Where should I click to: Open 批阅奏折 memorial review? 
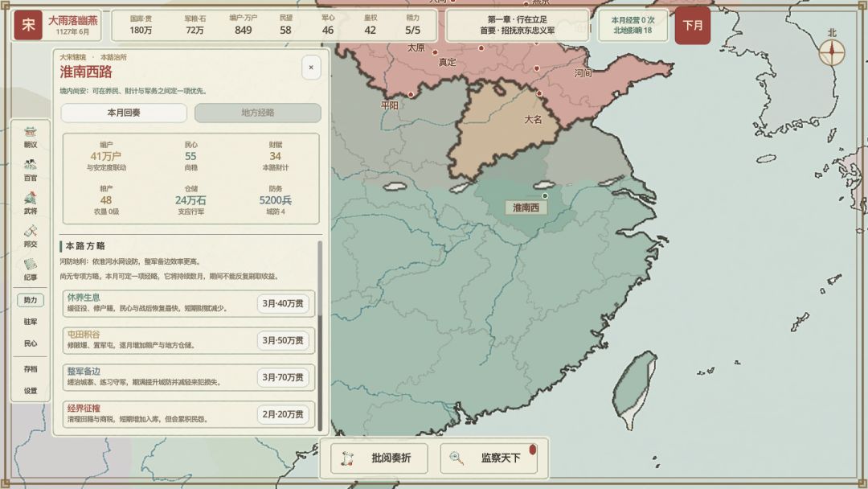(379, 458)
